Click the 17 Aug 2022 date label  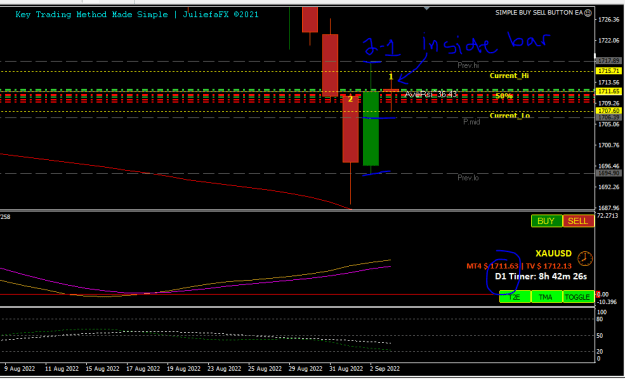point(143,369)
